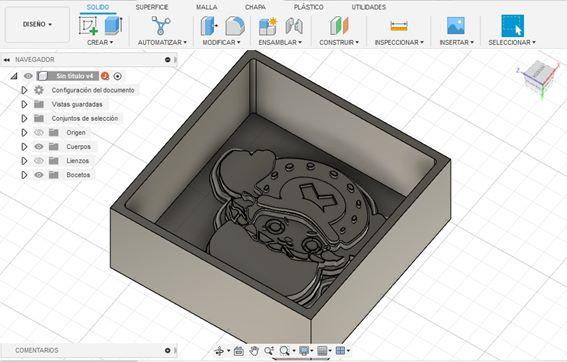Click the Orbit navigation tool
The image size is (567, 362).
click(x=219, y=350)
